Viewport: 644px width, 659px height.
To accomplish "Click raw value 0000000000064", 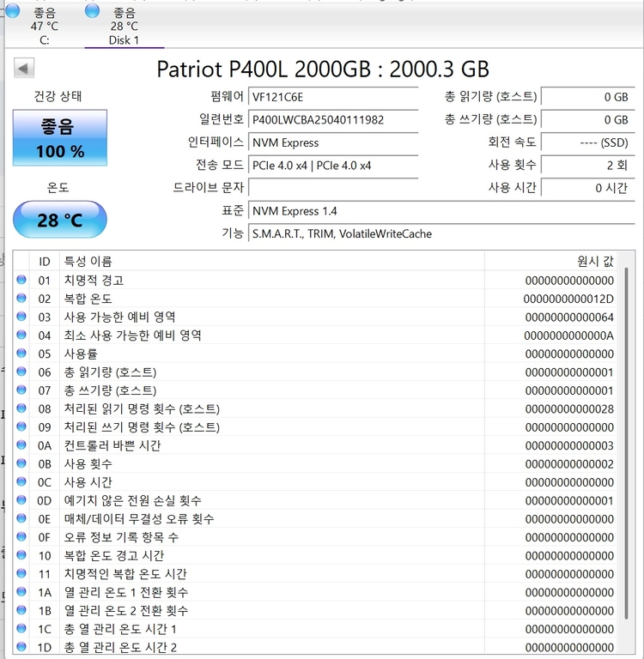I will (x=569, y=317).
